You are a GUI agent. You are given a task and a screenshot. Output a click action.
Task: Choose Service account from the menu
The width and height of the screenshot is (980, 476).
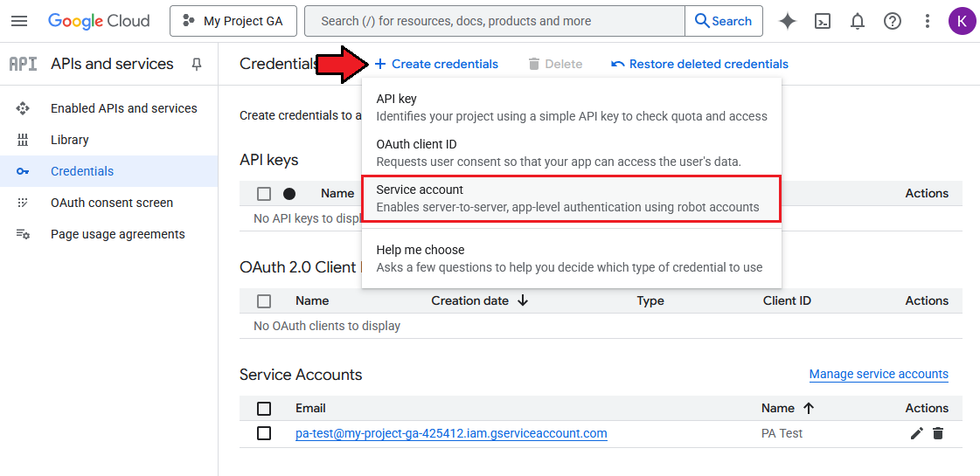570,198
